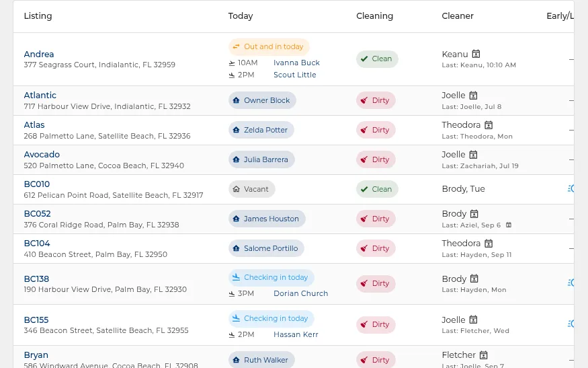Open the BC104 listing
The height and width of the screenshot is (368, 588).
pos(37,244)
